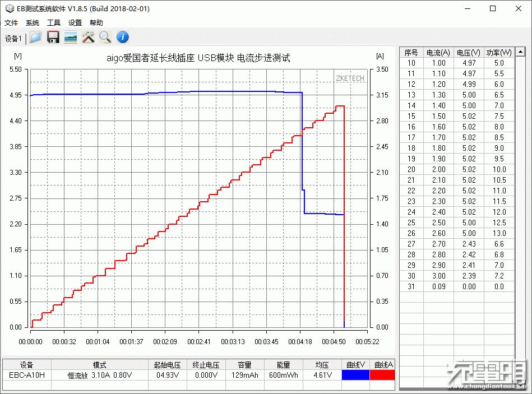Click the magnifier search icon

pos(105,37)
